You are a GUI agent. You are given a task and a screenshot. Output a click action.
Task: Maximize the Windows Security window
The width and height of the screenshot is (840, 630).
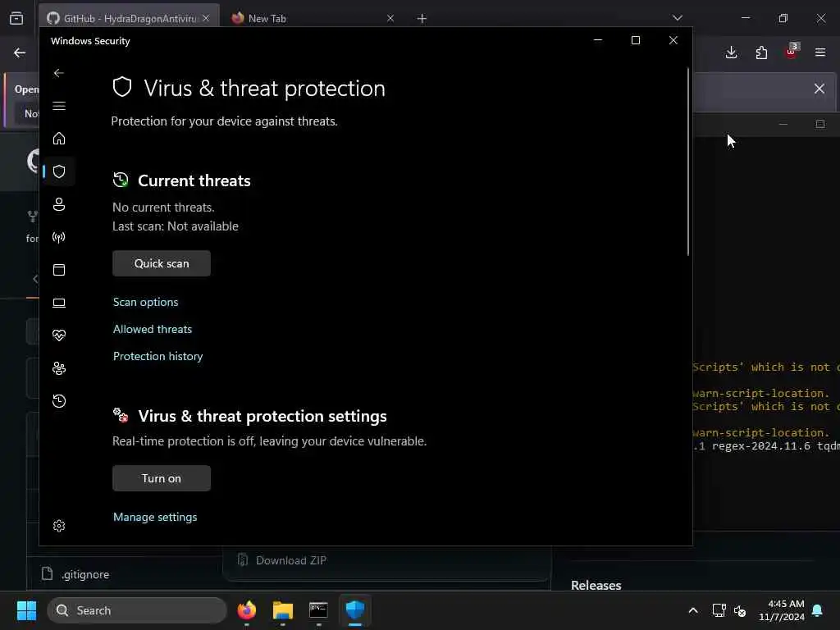(636, 40)
